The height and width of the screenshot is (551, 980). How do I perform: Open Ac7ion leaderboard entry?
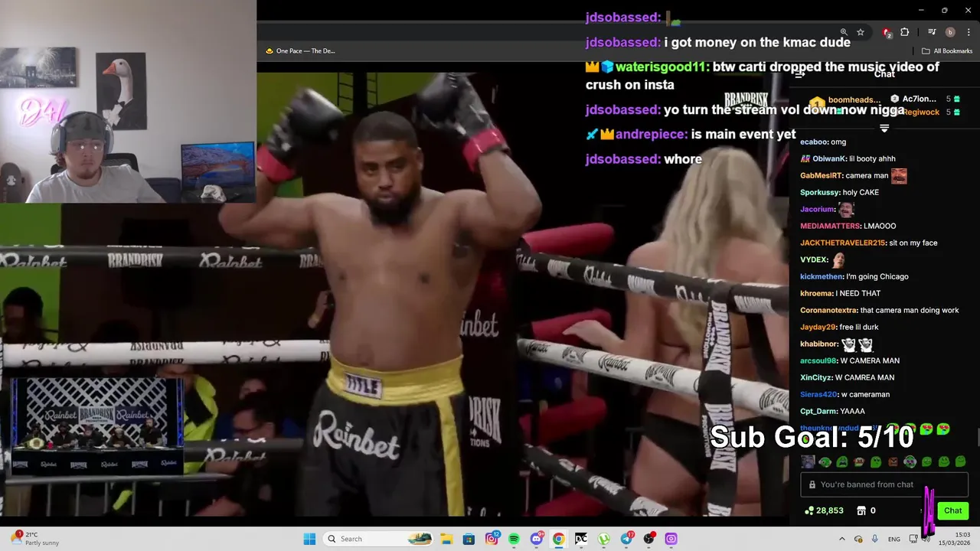[x=925, y=99]
